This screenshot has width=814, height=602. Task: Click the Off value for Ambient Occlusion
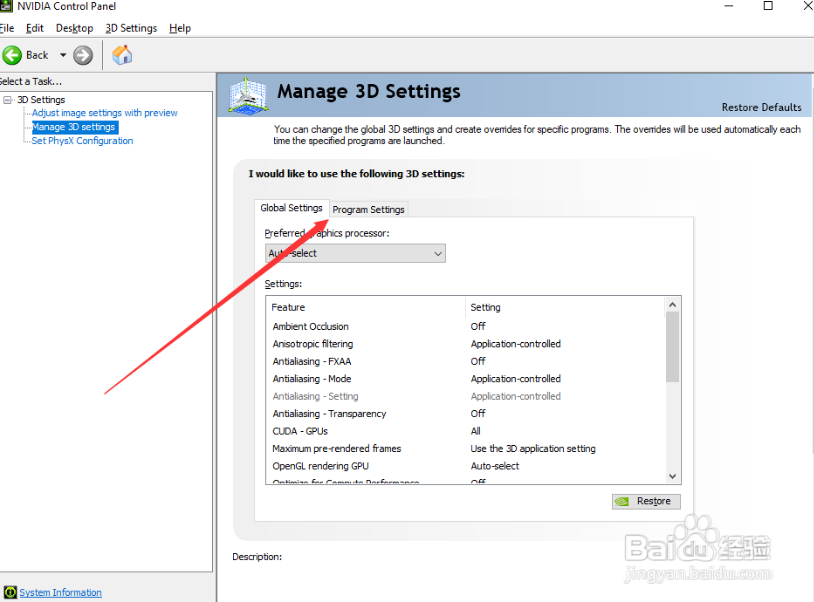point(478,326)
